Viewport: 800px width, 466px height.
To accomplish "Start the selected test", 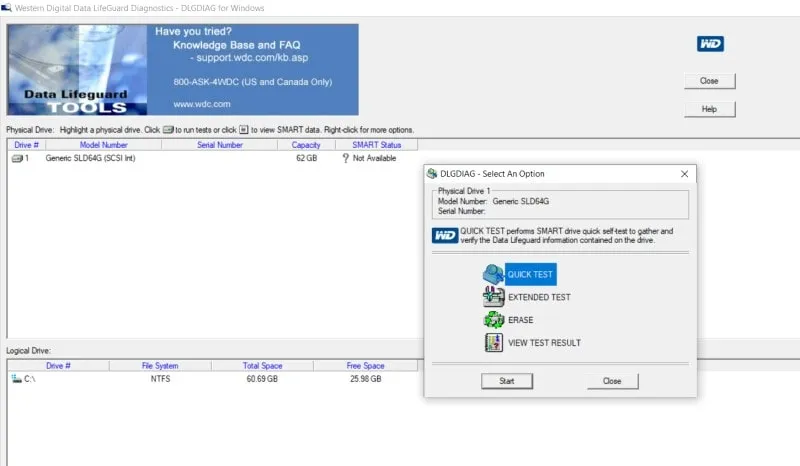I will point(507,381).
